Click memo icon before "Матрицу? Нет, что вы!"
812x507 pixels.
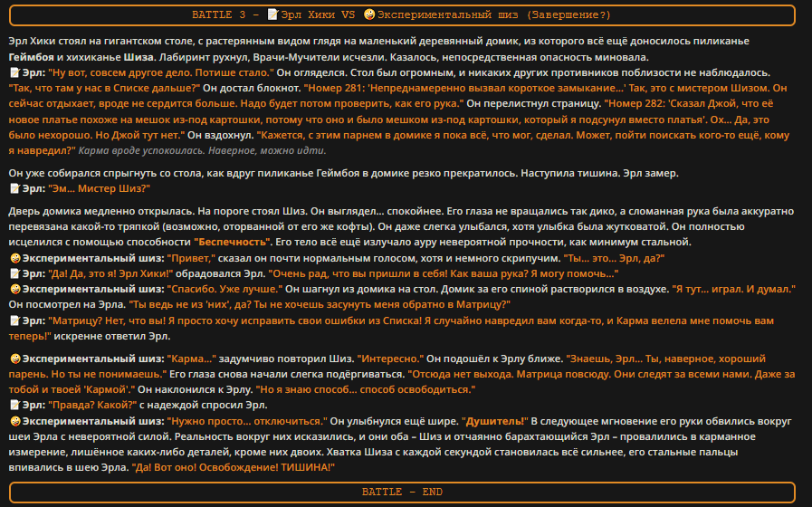15,320
